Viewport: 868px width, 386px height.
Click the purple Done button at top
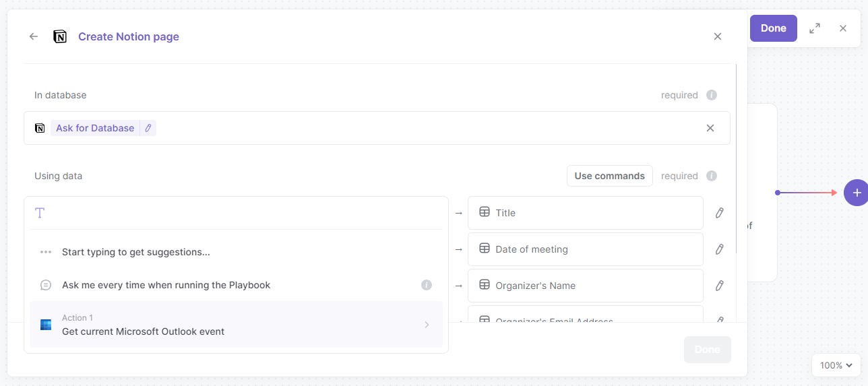pos(773,28)
